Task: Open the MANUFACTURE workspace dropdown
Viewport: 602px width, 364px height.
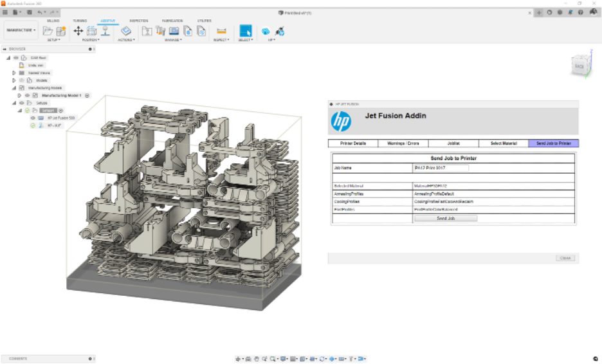Action: pos(21,30)
